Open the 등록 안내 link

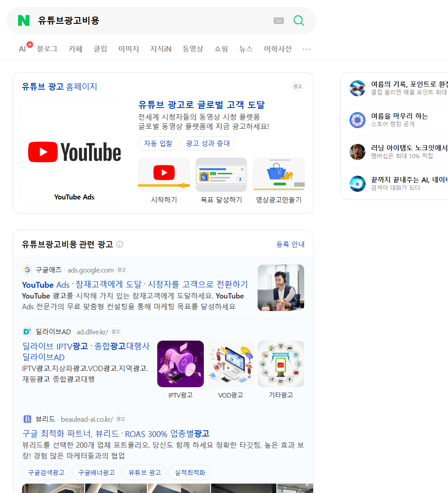pos(290,244)
